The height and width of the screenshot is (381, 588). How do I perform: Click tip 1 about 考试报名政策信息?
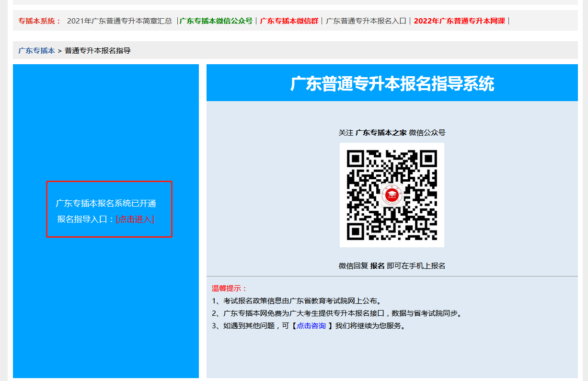coord(298,301)
